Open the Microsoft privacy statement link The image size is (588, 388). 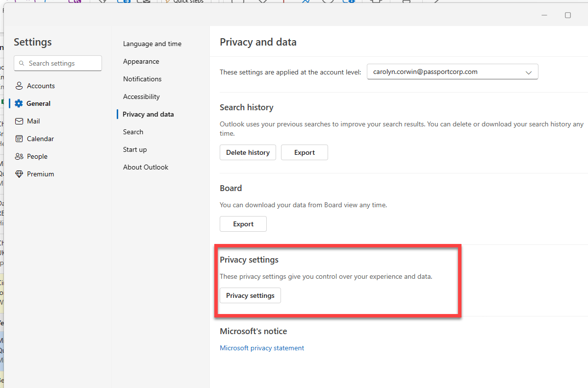click(262, 348)
